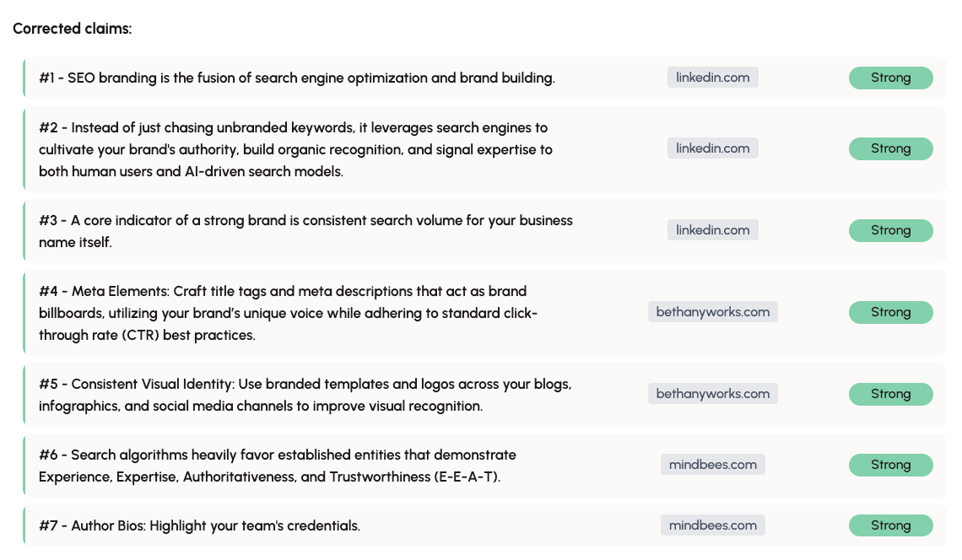Image resolution: width=962 pixels, height=560 pixels.
Task: Open linkedin.com source for claim #2
Action: [x=712, y=148]
